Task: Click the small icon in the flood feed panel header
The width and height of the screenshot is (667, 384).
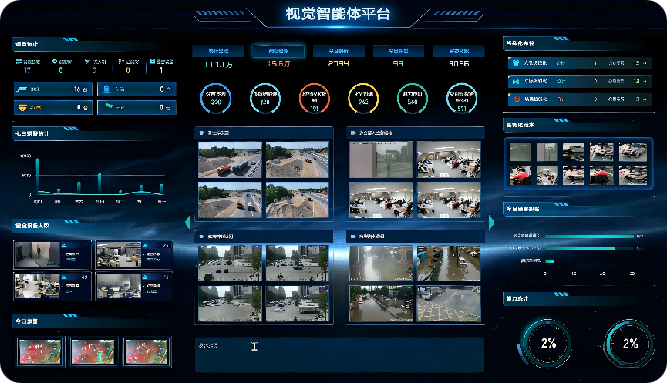Action: point(353,236)
